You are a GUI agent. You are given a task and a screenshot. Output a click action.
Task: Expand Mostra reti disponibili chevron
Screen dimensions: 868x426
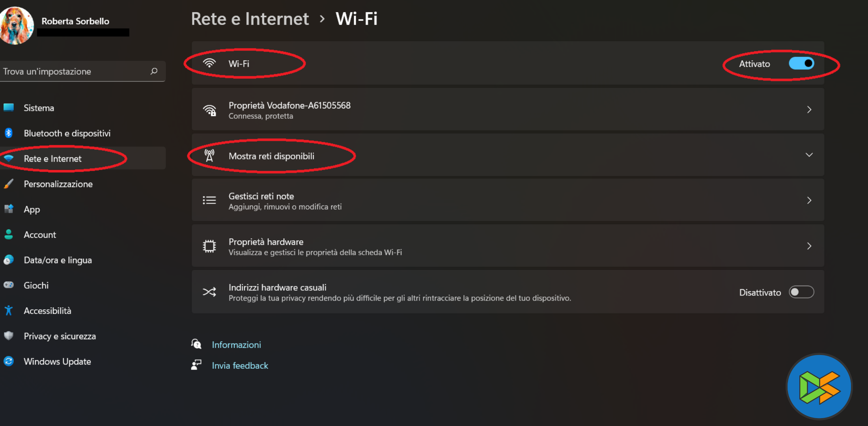(x=809, y=155)
